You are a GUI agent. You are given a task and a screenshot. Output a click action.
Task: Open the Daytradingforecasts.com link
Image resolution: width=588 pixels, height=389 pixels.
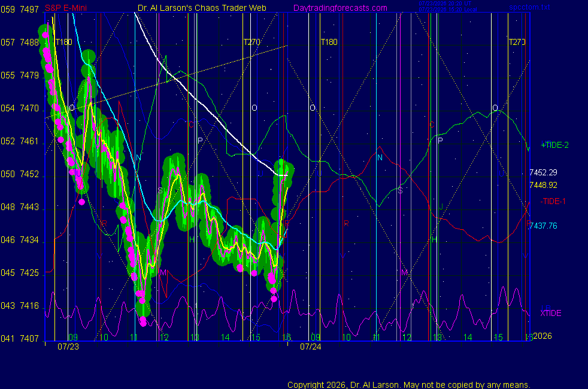(x=340, y=8)
